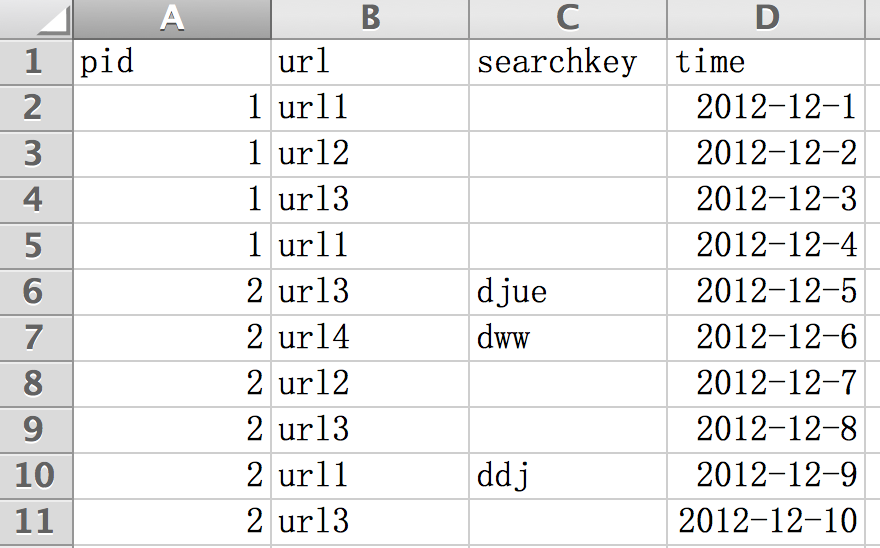Viewport: 880px width, 548px height.
Task: Select row 9 header
Action: pyautogui.click(x=36, y=430)
